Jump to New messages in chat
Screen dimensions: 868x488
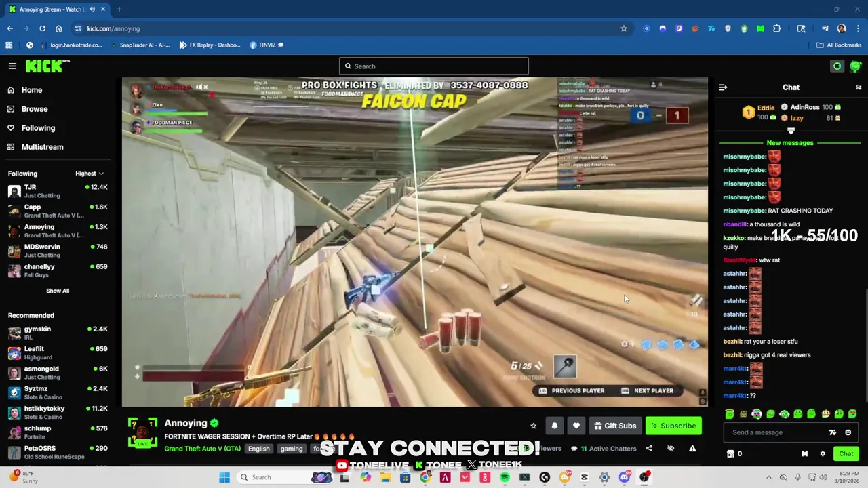tap(790, 143)
